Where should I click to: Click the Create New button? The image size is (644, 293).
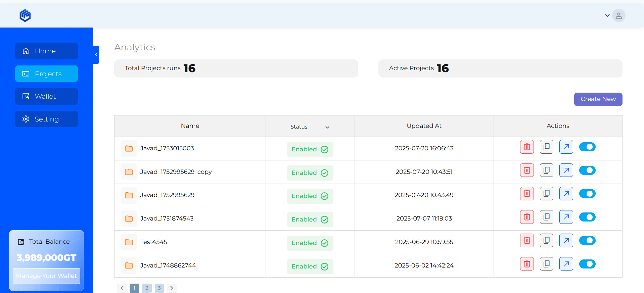(598, 99)
